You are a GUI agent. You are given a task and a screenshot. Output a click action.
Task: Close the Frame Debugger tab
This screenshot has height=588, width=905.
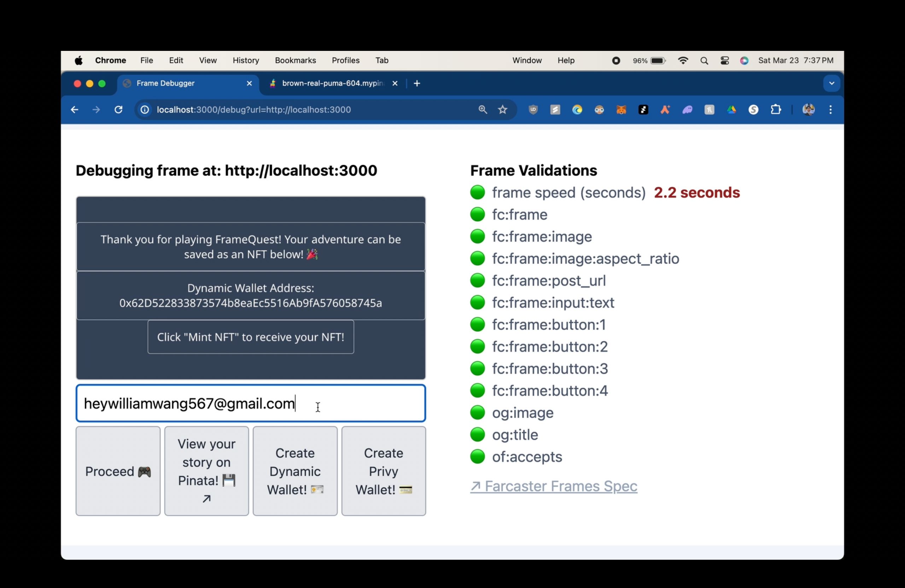[x=250, y=83]
